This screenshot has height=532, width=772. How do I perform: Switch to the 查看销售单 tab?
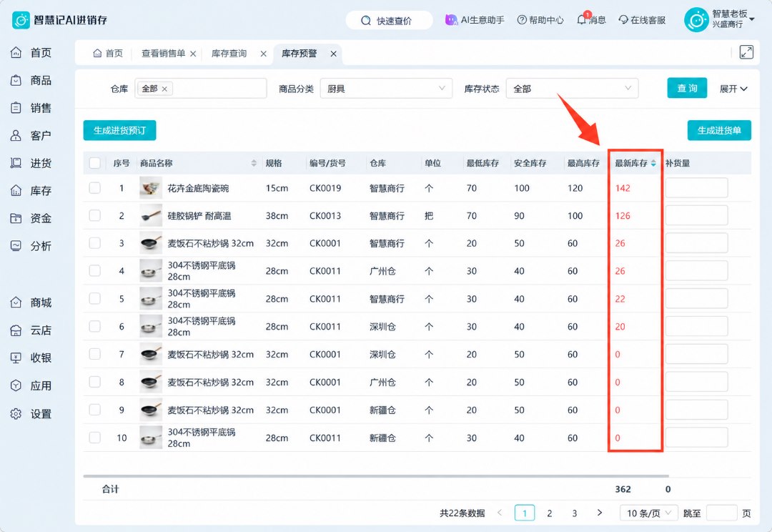163,53
